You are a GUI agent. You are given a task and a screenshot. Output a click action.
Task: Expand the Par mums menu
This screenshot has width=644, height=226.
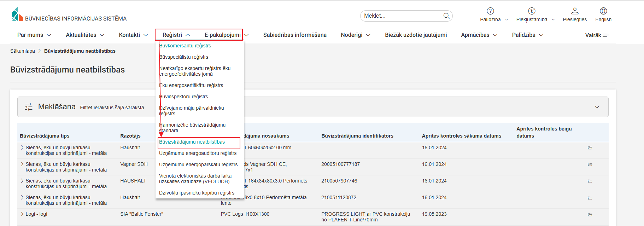pos(34,35)
